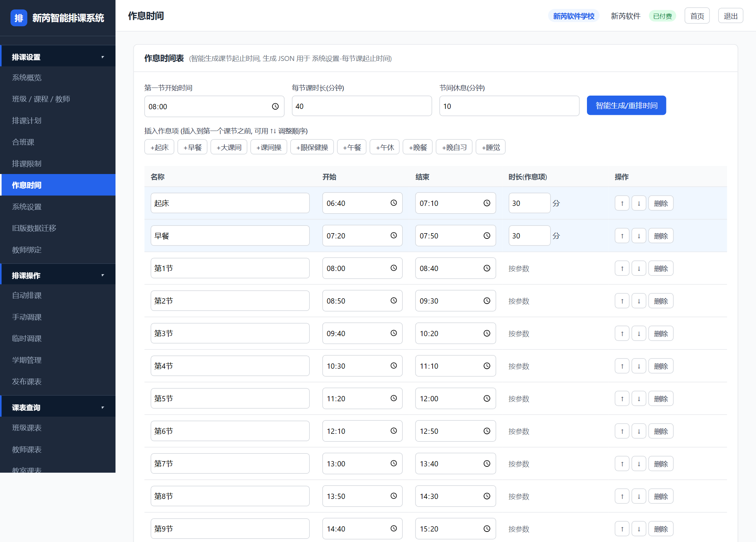Screen dimensions: 756x542
Task: Insert a +起床 schedule item
Action: pyautogui.click(x=159, y=147)
